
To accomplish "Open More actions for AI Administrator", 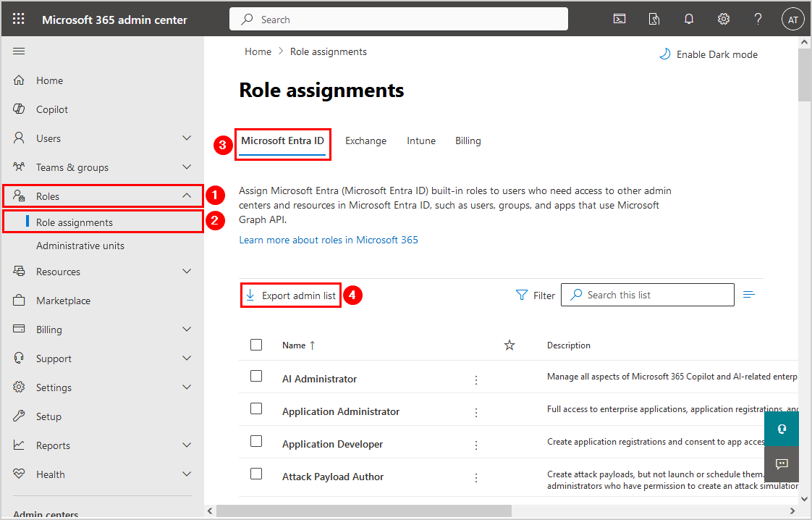I will point(476,379).
